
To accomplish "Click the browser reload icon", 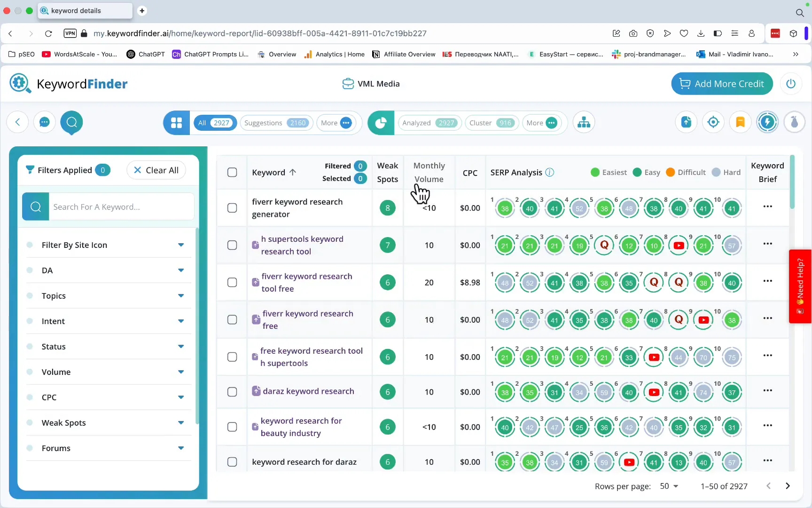I will click(48, 33).
